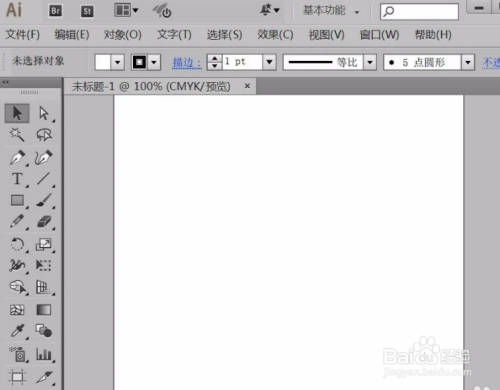Viewport: 500px width, 390px height.
Task: Open the 文件(F) menu
Action: tap(23, 35)
